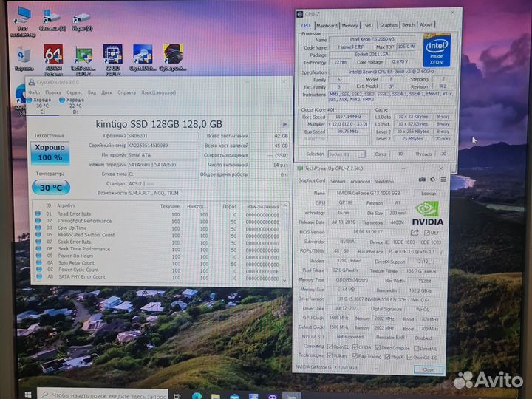
Task: Open the GPU-Z hamburger menu icon
Action: [443, 180]
